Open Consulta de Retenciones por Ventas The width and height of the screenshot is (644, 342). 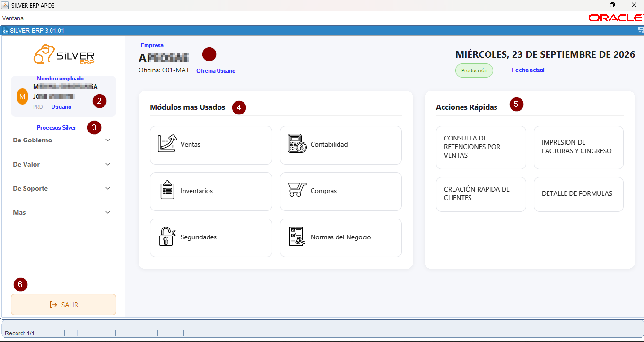tap(481, 147)
